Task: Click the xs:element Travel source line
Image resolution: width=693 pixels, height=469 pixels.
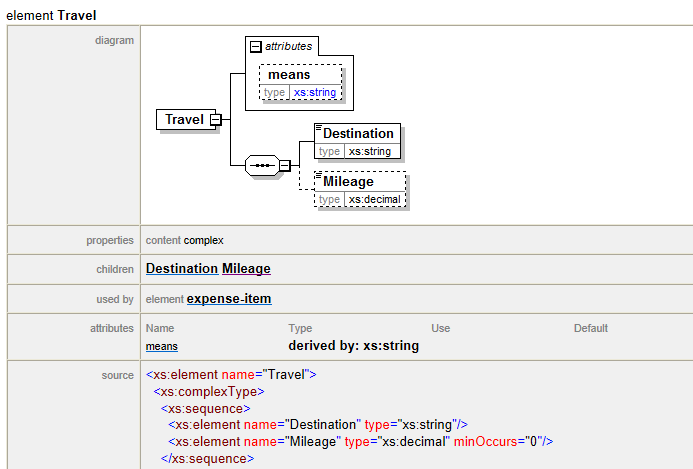Action: (x=231, y=375)
